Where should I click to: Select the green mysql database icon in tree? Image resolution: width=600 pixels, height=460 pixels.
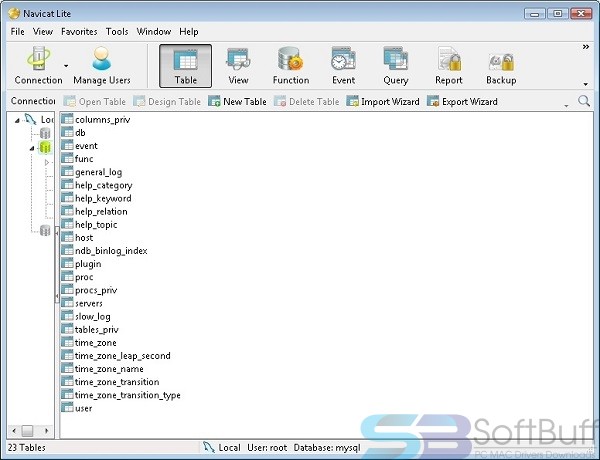45,147
